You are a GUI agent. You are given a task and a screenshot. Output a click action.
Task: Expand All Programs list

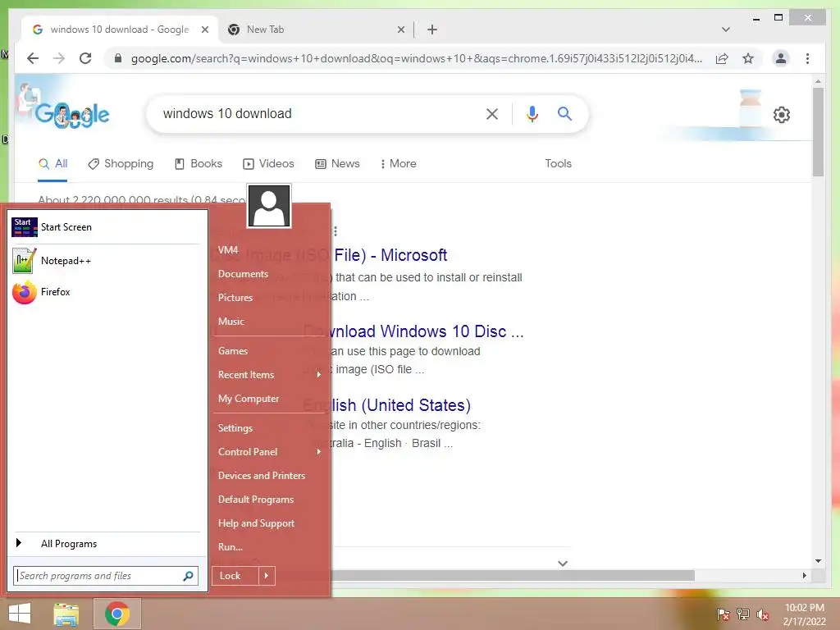(106, 544)
